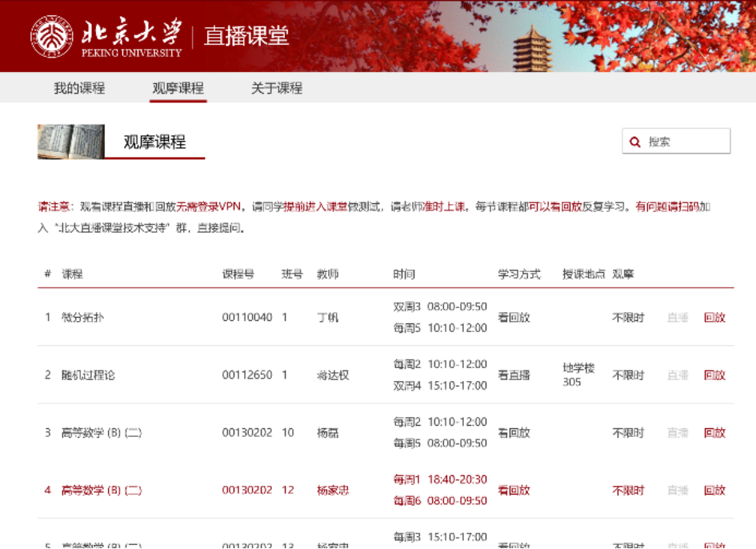Click the 授课地点 column header
This screenshot has width=756, height=549.
[583, 274]
